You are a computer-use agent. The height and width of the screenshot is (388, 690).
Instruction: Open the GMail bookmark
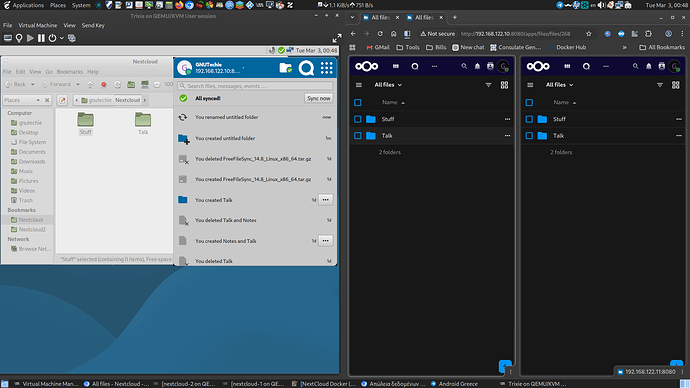(378, 48)
